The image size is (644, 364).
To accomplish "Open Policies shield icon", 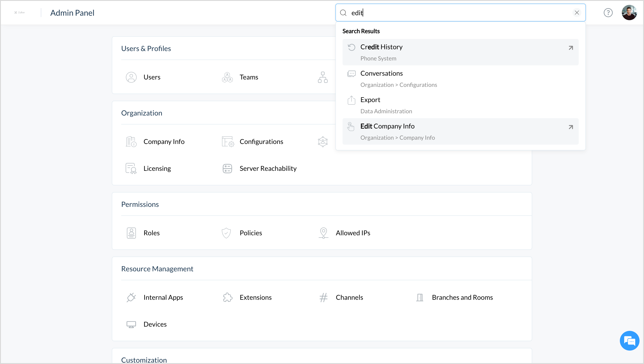I will (x=226, y=233).
